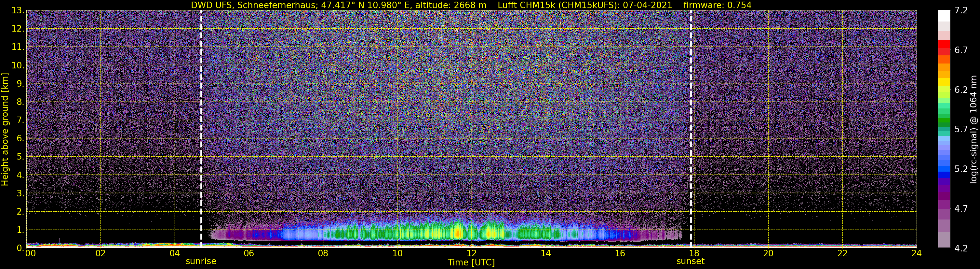
Task: Select the colorbar tick label "5.7"
Action: pos(961,130)
